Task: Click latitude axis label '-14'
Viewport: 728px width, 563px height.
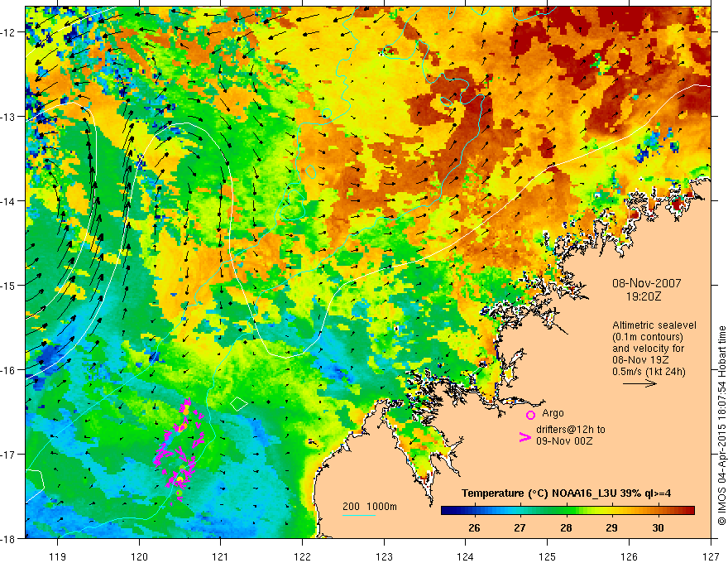Action: (9, 200)
